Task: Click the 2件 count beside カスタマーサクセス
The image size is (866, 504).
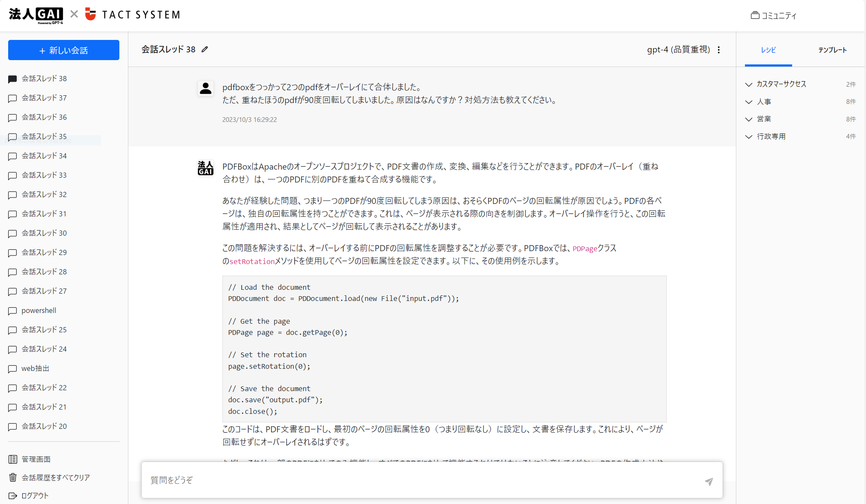Action: tap(851, 84)
